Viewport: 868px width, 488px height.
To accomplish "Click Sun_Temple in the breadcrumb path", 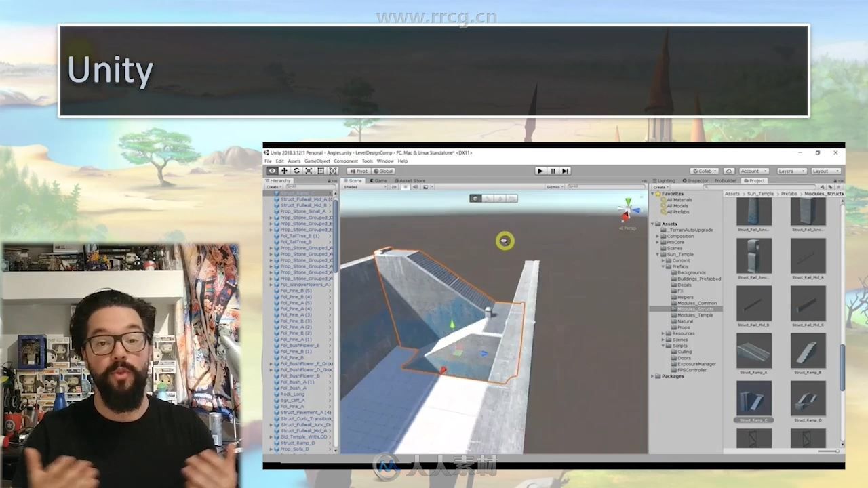I will [761, 194].
